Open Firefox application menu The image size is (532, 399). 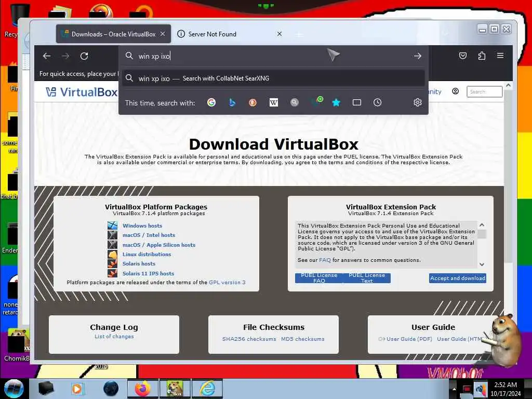tap(500, 56)
